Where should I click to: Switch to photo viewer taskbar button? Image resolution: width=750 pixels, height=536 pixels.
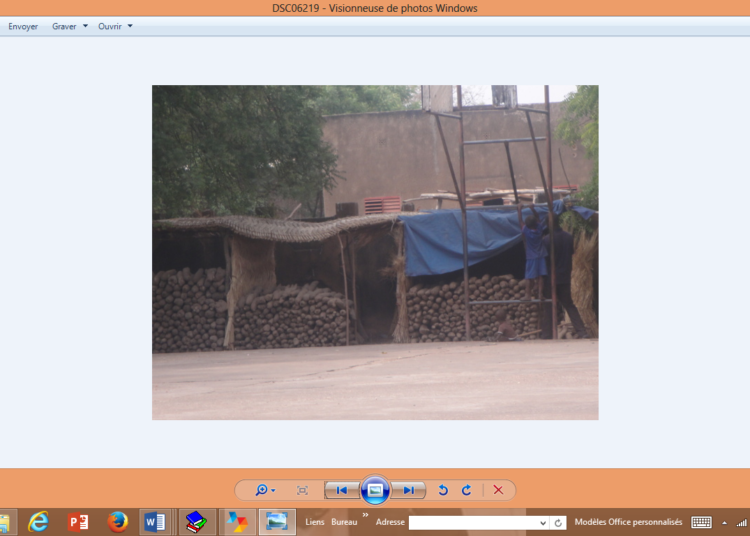click(277, 522)
